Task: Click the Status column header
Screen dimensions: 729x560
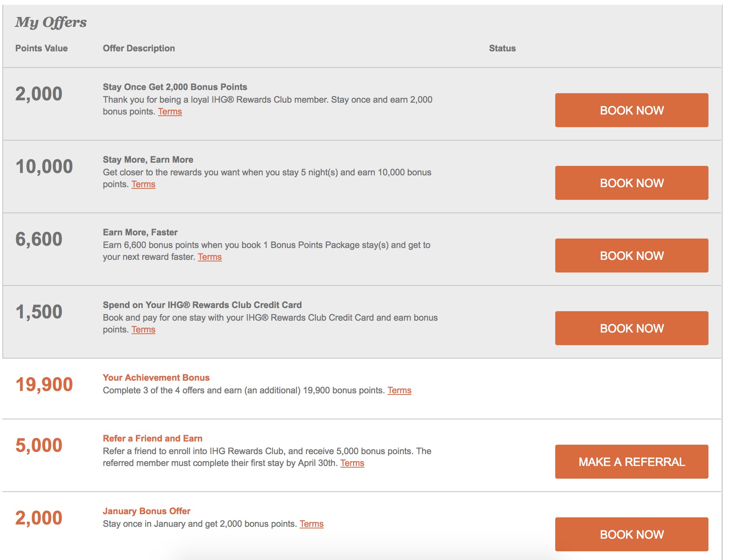Action: [x=502, y=48]
